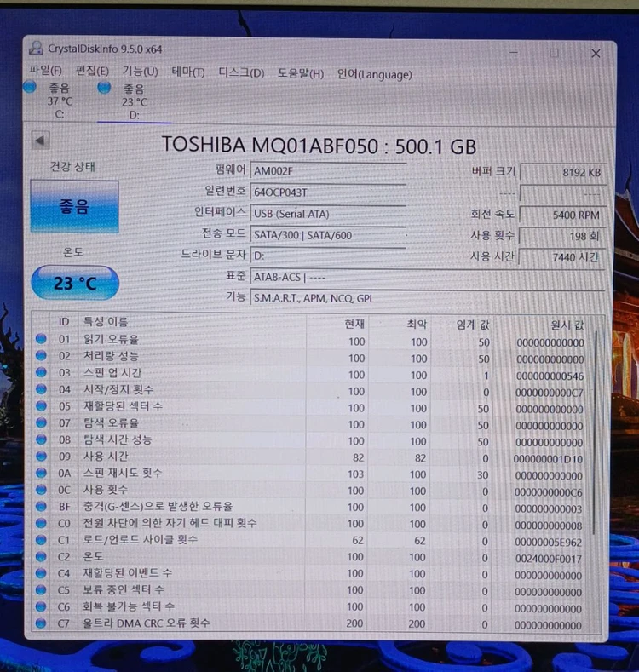Click the status dot for row 08 탐색 시간 성능
The height and width of the screenshot is (672, 639).
(x=41, y=439)
